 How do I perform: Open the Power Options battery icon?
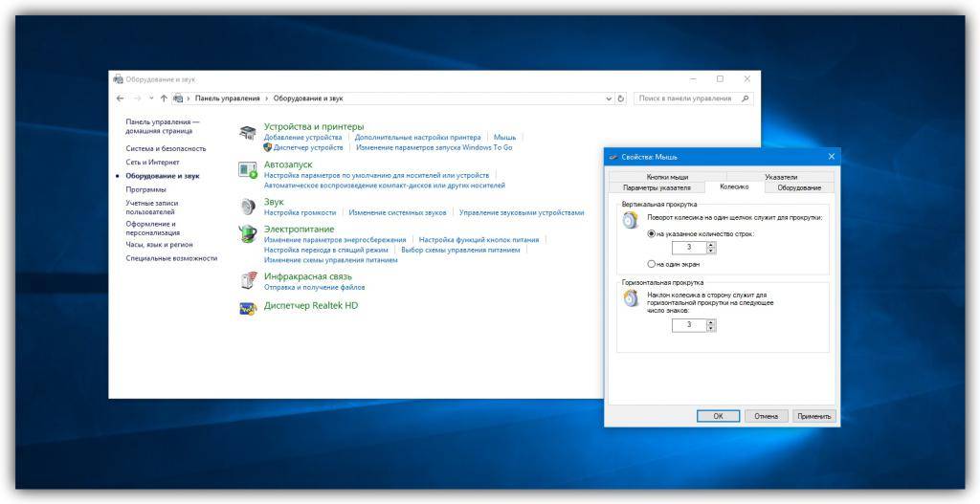[x=248, y=233]
